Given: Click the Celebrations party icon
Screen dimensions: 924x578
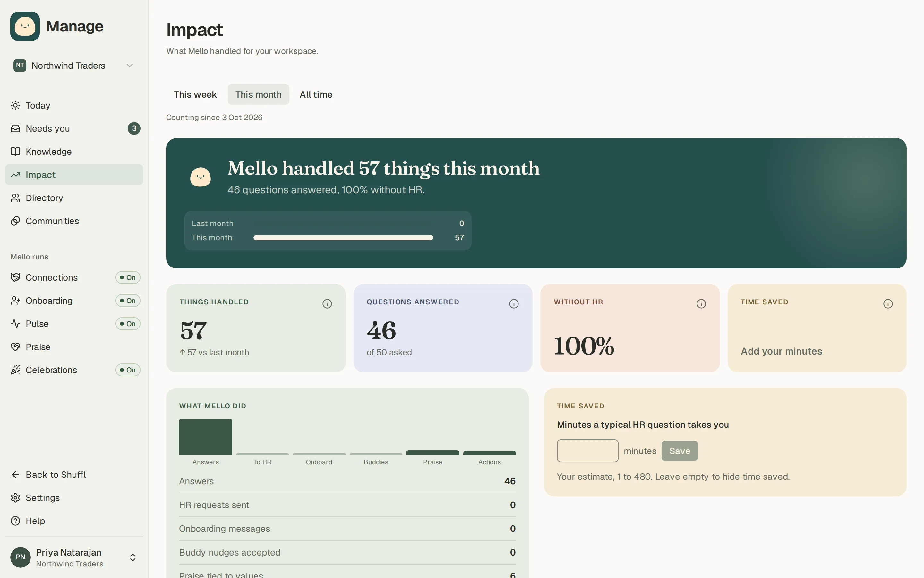Looking at the screenshot, I should (x=15, y=370).
